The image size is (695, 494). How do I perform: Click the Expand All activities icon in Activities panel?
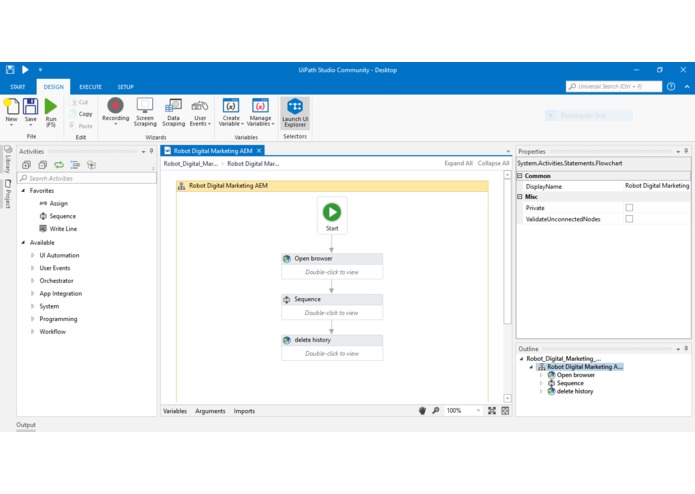(x=27, y=165)
